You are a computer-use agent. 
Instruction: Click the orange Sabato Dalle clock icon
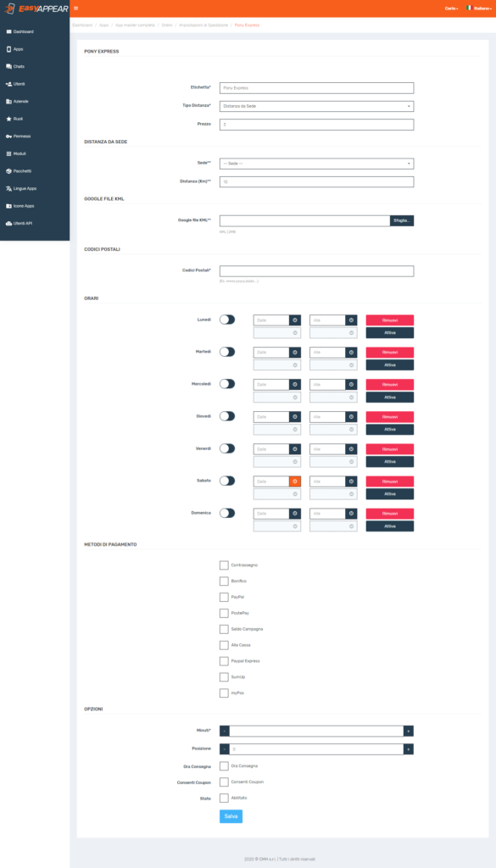coord(295,481)
